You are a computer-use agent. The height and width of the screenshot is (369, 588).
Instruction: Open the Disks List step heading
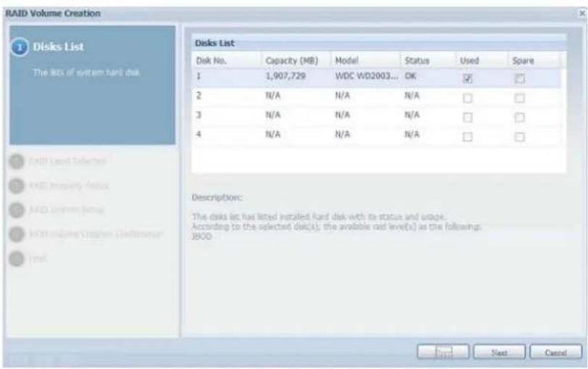click(58, 47)
